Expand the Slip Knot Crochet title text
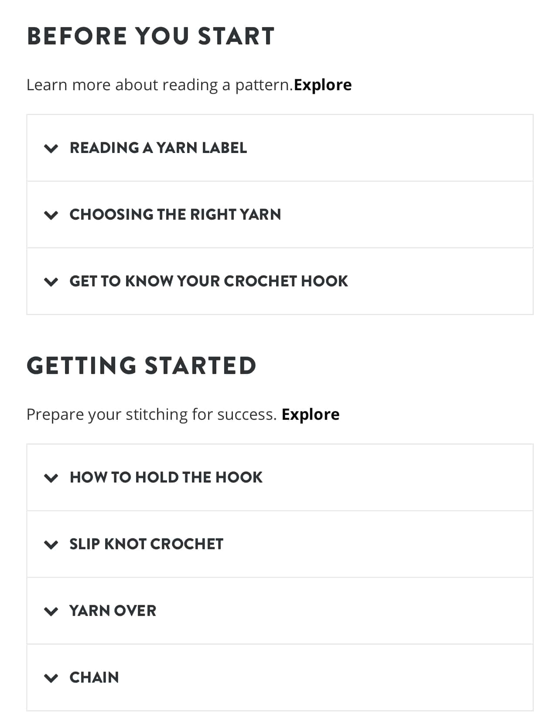Screen dimensions: 560x728 pos(147,544)
